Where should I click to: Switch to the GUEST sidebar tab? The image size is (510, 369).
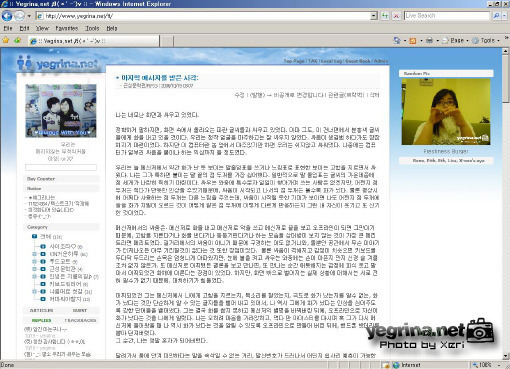[80, 310]
